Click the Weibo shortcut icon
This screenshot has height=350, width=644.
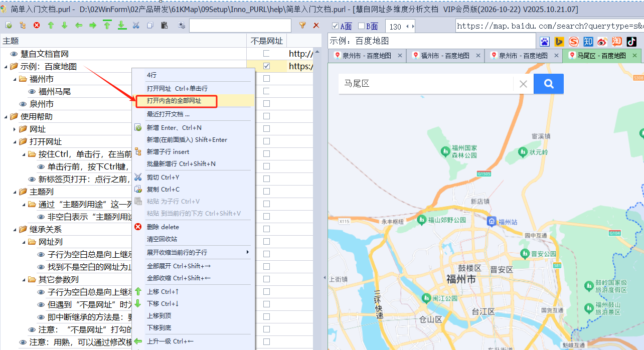click(x=602, y=41)
